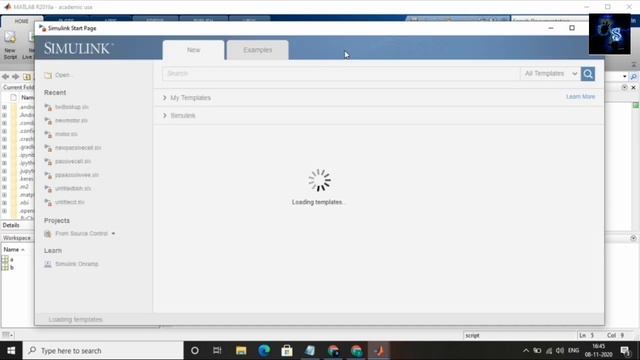Click the search magnifier button in Simulink Start Page

[x=588, y=74]
